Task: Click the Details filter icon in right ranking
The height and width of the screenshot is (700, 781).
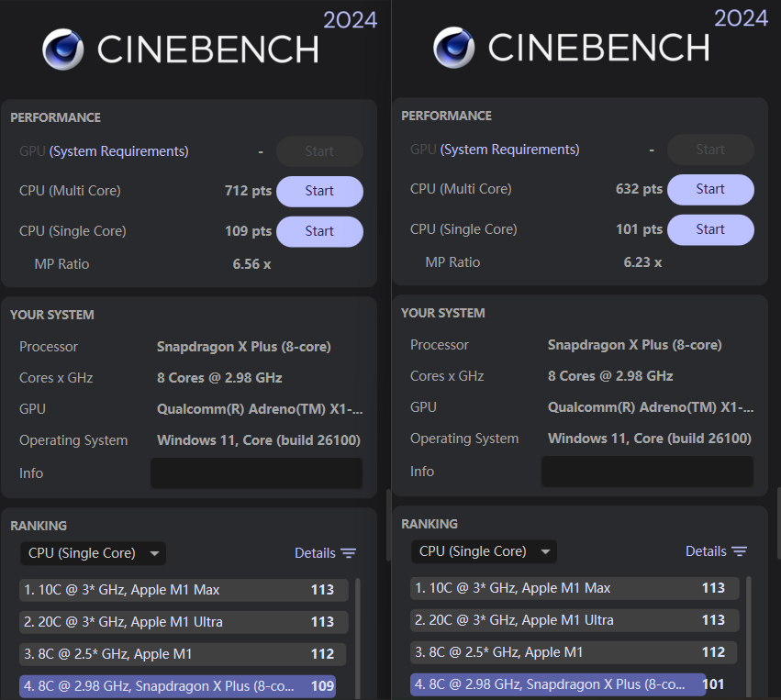Action: (x=739, y=551)
